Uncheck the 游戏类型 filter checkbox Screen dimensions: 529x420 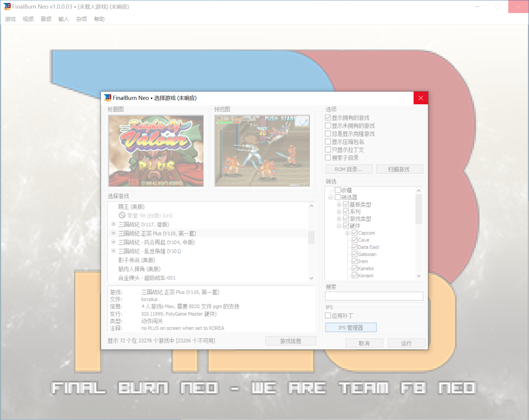click(346, 218)
